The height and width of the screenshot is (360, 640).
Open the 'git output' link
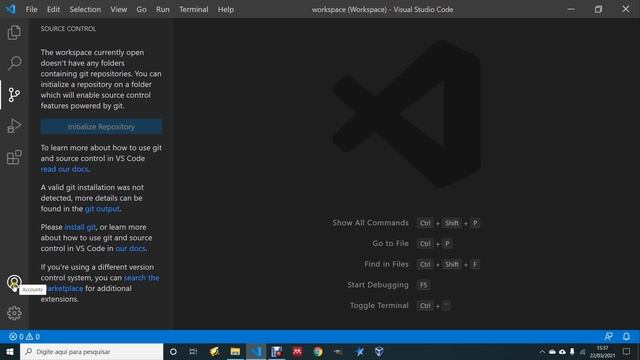[102, 209]
